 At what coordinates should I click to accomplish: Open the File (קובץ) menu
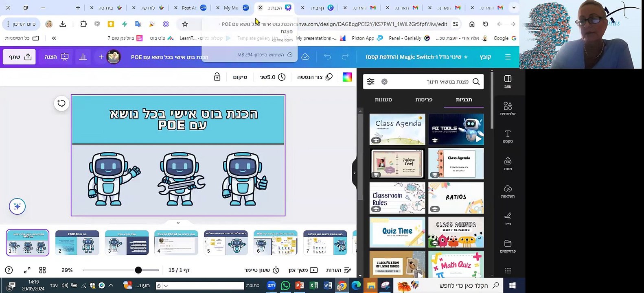tap(485, 57)
